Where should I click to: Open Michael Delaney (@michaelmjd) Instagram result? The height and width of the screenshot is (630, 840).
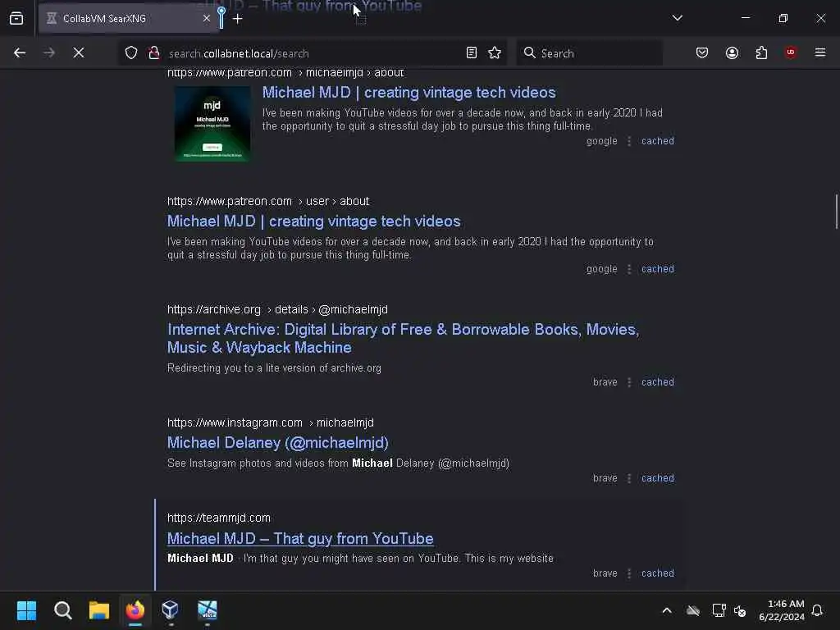(x=277, y=442)
